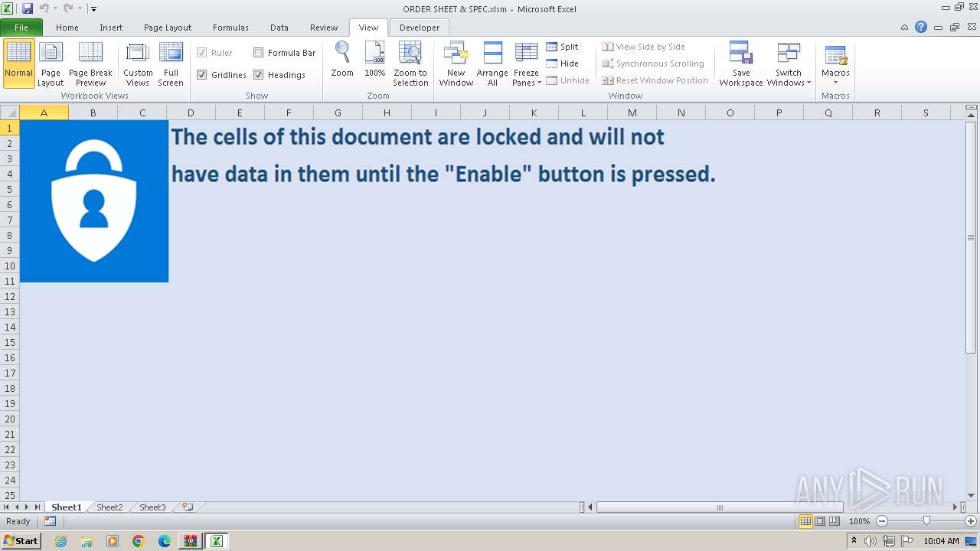Switch to Full Screen view
Viewport: 980px width, 551px height.
pos(171,64)
